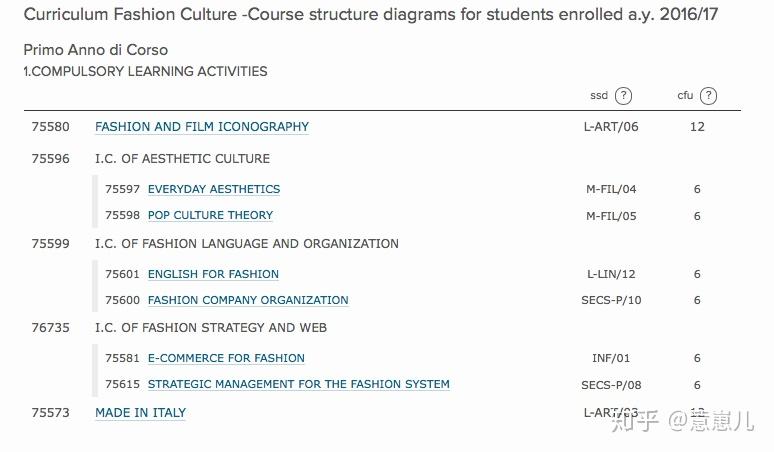Click I.C. of Fashion Strategy and Web
The width and height of the screenshot is (774, 452).
(210, 327)
